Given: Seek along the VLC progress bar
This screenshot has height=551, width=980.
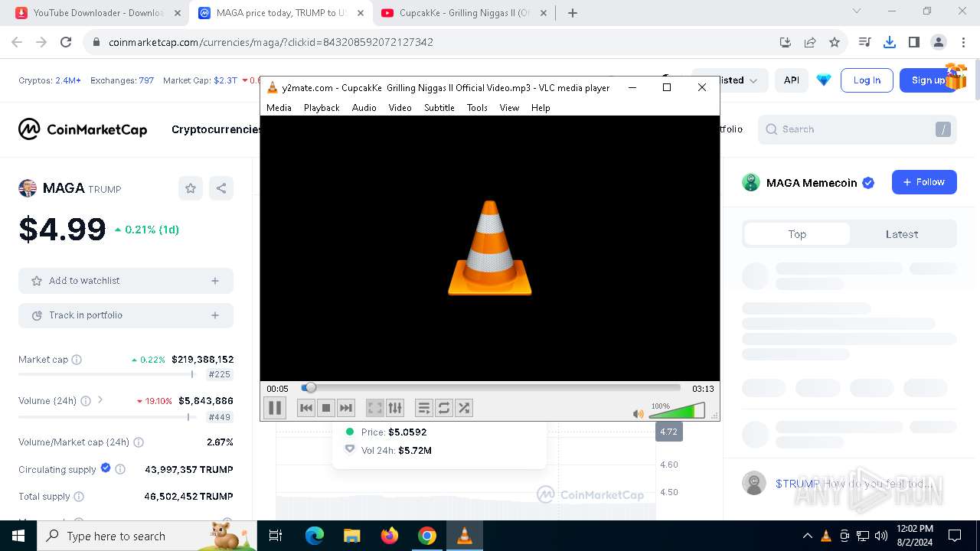Looking at the screenshot, I should click(x=491, y=388).
